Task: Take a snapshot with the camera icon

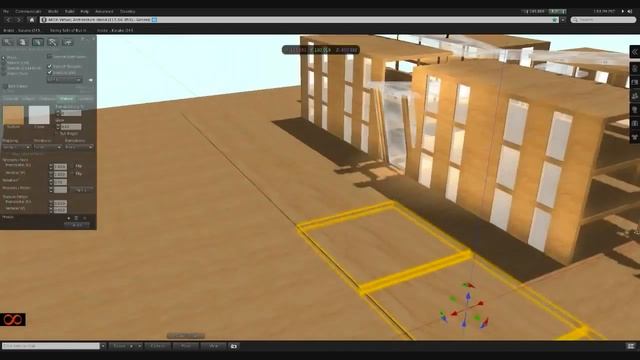Action: click(234, 346)
